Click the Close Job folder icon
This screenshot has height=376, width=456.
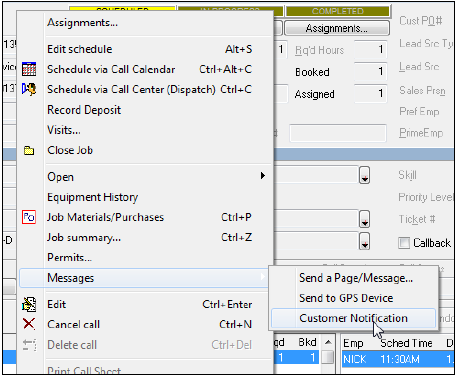(x=29, y=151)
